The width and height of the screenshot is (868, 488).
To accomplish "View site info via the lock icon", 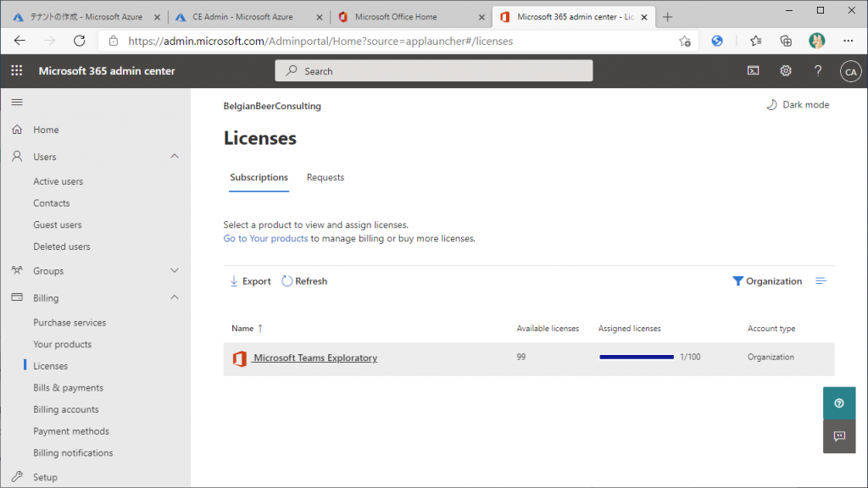I will (x=114, y=41).
